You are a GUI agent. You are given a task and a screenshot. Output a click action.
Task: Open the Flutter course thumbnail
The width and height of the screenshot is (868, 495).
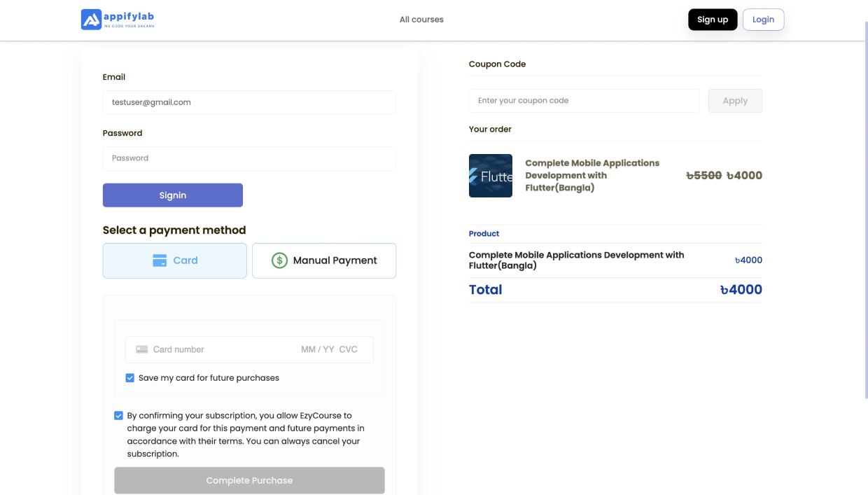click(x=490, y=176)
